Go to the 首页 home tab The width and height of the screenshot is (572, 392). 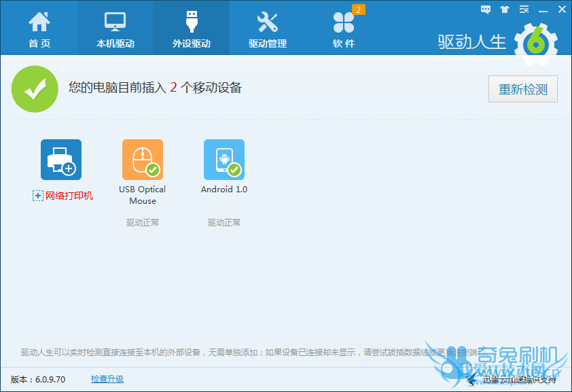[39, 29]
